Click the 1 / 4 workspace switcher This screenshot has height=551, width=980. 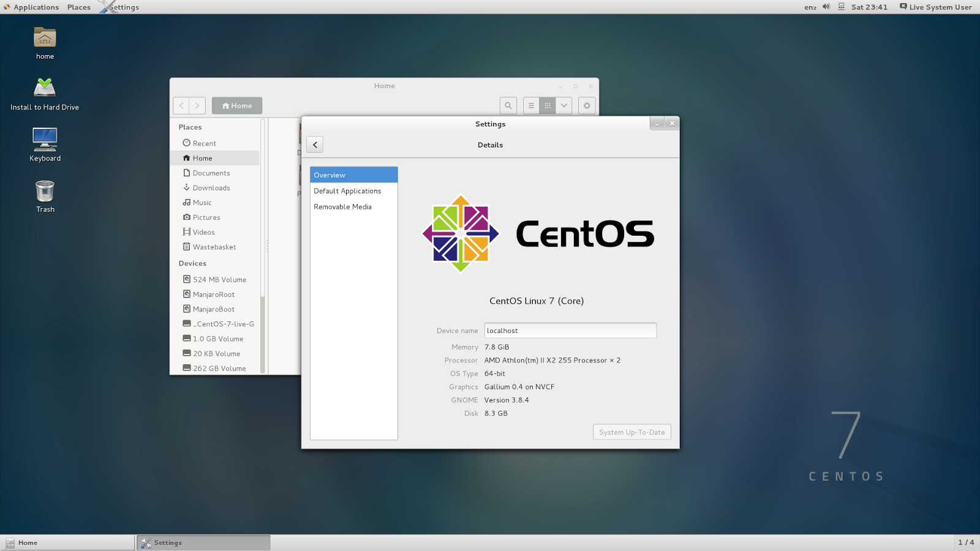coord(966,542)
